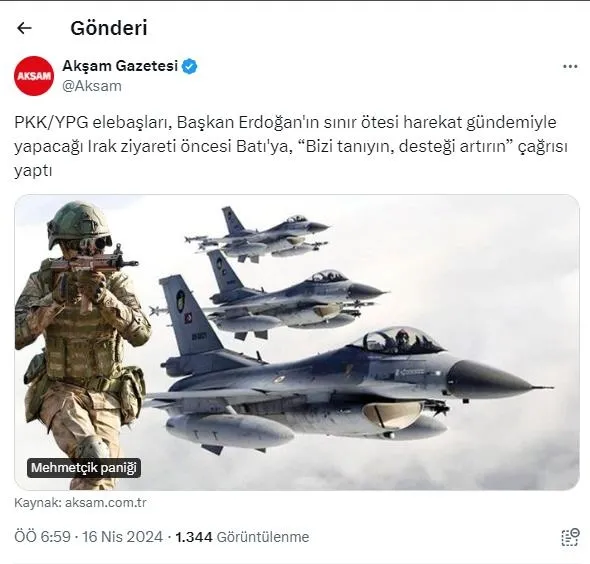
Task: Click the "Mehmetçik paniği" image caption label
Action: 84,468
